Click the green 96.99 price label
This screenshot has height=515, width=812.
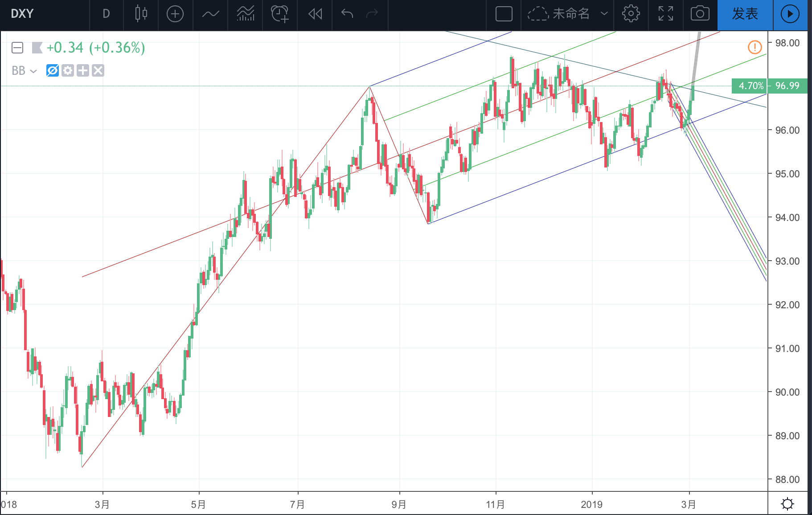coord(787,86)
